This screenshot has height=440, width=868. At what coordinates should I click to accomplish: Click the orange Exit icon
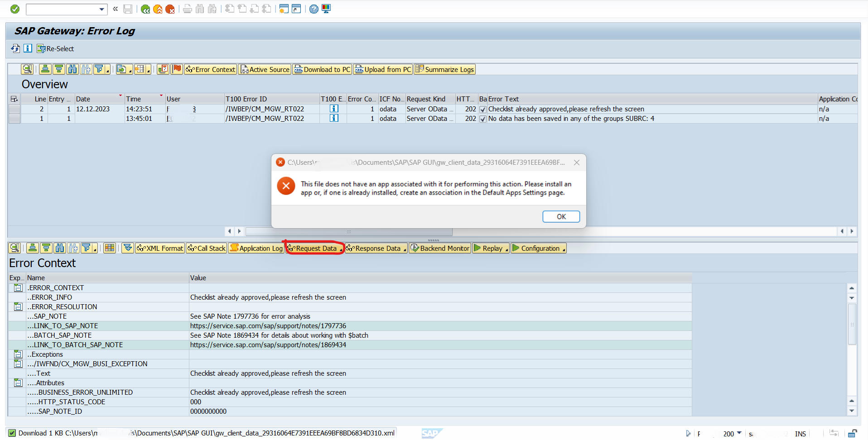coord(158,9)
